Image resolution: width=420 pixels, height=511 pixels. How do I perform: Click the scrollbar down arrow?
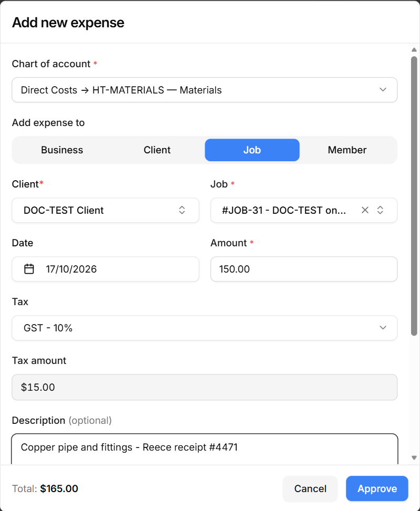click(414, 457)
